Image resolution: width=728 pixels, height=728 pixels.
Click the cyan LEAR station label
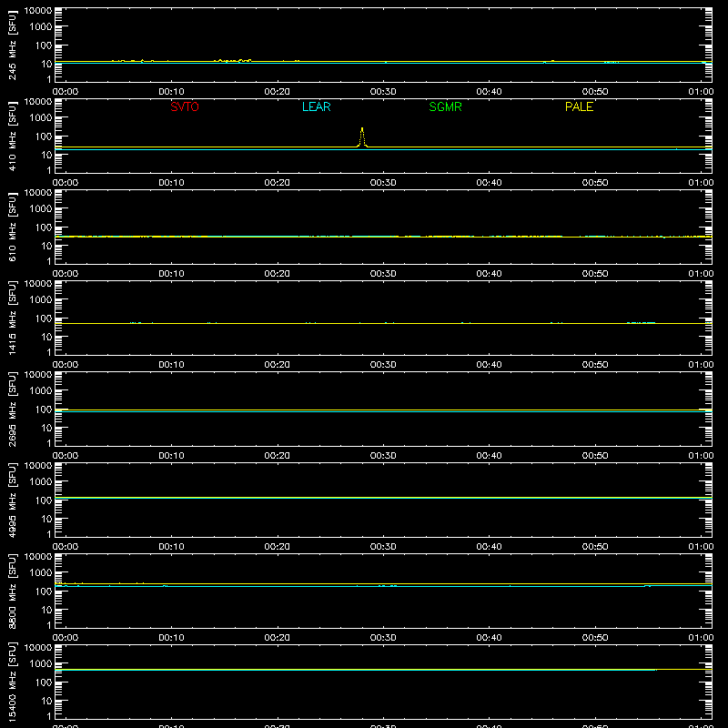pos(316,106)
